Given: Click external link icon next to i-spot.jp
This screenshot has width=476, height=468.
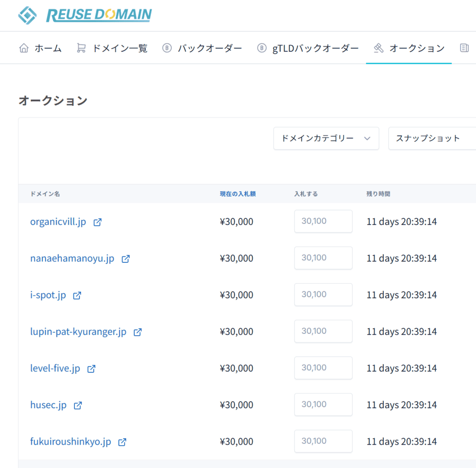Looking at the screenshot, I should pos(77,295).
